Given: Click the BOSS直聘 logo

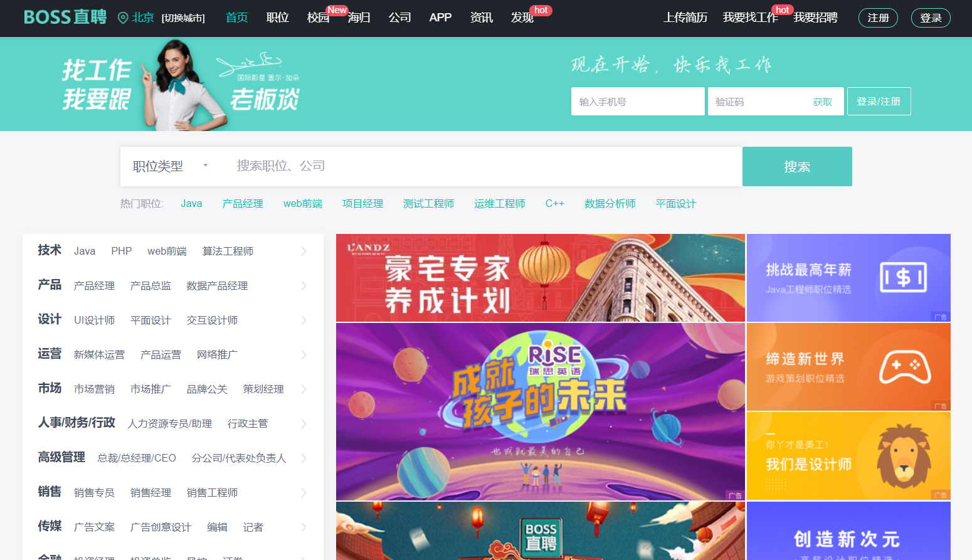Looking at the screenshot, I should (x=65, y=17).
